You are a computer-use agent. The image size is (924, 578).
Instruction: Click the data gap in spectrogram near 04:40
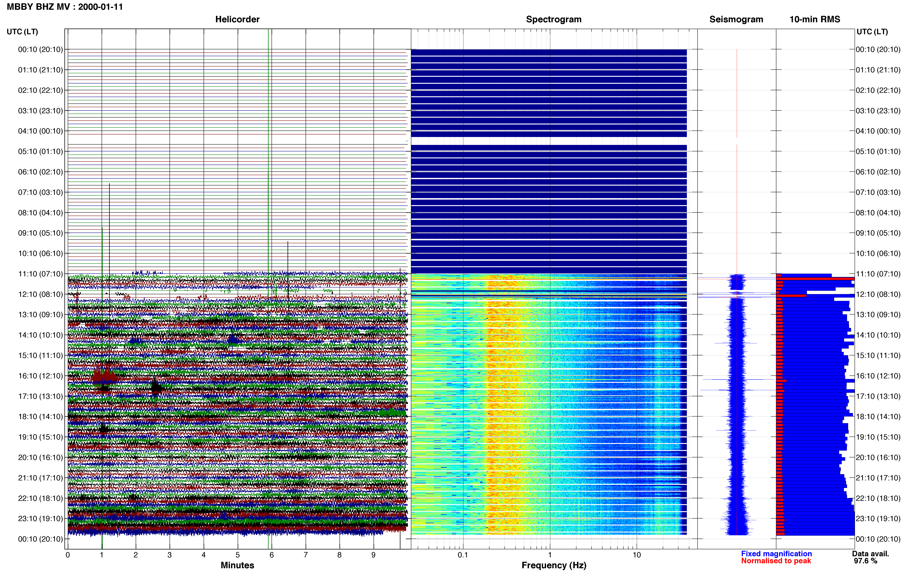point(549,141)
